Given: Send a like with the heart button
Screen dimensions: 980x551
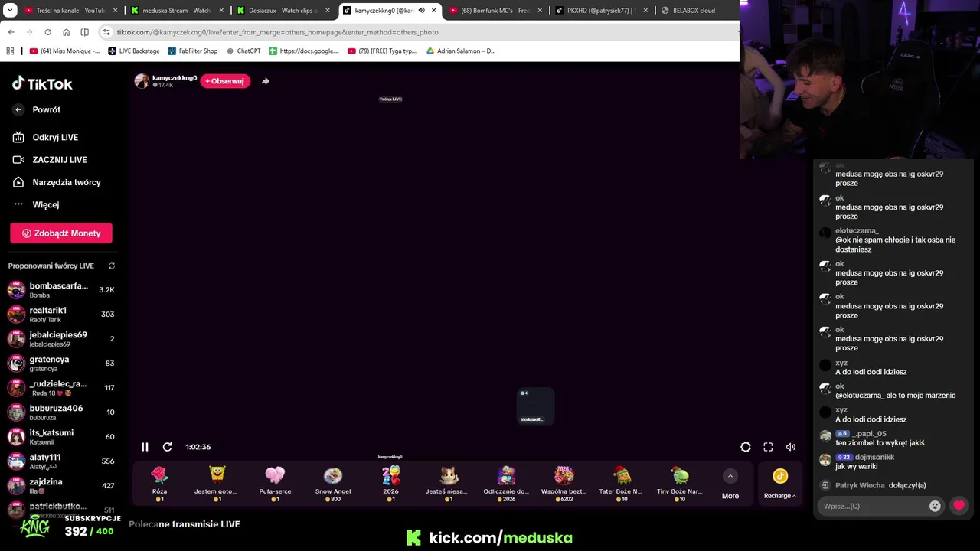Looking at the screenshot, I should pyautogui.click(x=959, y=506).
